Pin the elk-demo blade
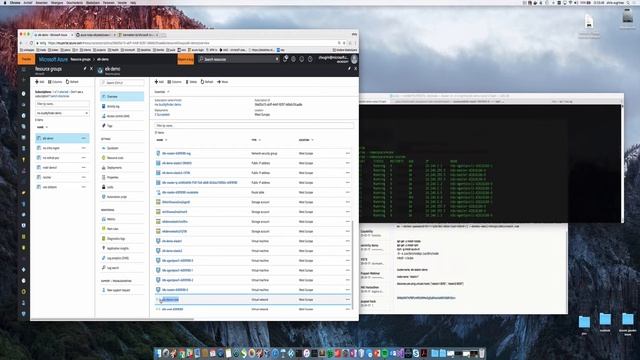 click(x=349, y=69)
